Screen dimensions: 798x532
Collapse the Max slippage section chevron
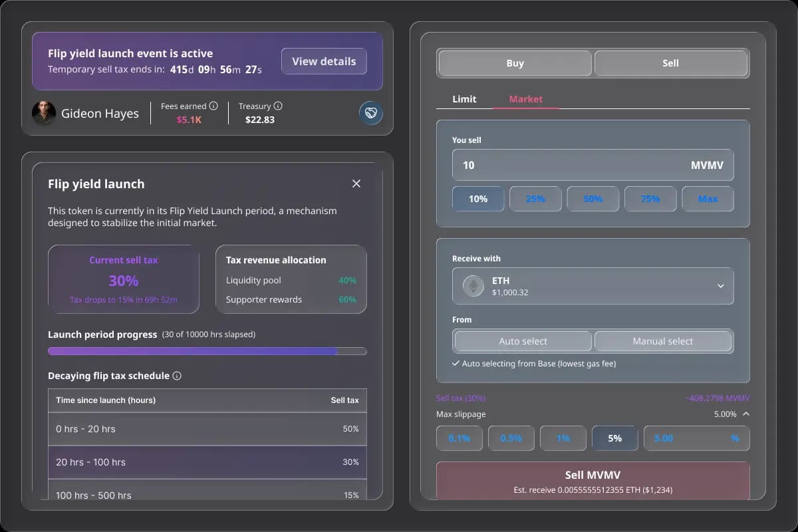745,414
